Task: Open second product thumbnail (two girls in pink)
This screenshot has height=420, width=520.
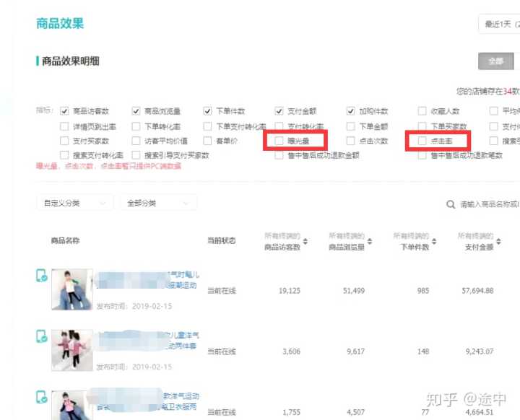Action: [72, 350]
